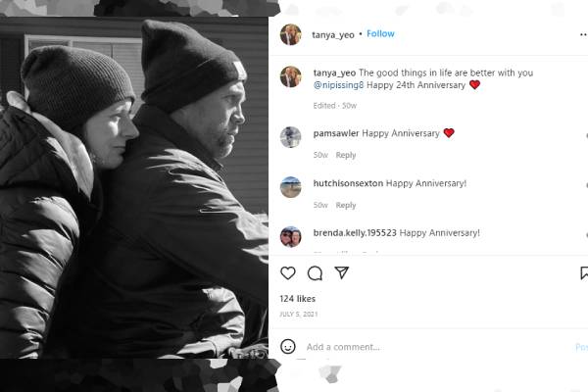Click tanya_yeo avatar in post header
Screen dimensions: 588x392
click(x=291, y=34)
